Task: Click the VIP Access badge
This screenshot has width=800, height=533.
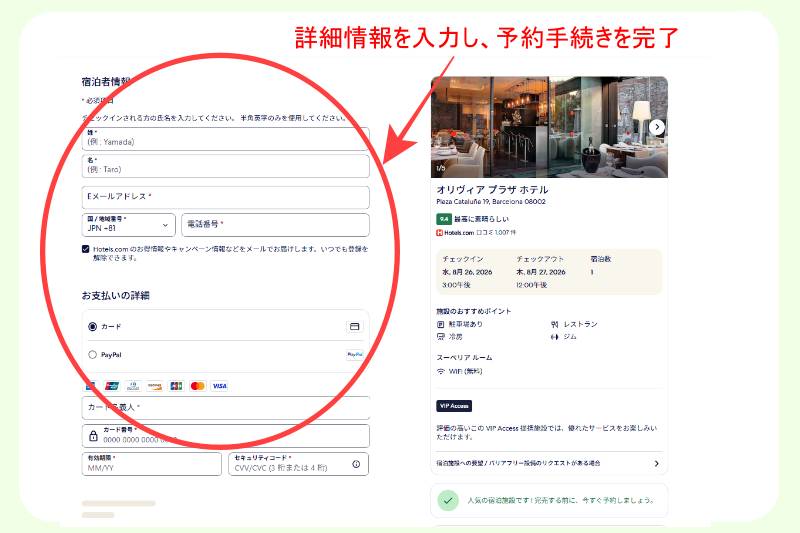Action: pyautogui.click(x=454, y=406)
